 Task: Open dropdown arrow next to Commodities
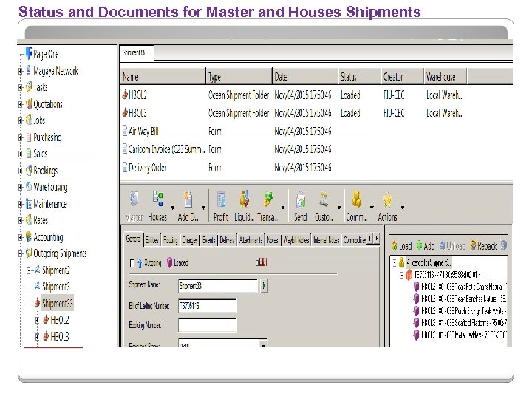point(372,208)
